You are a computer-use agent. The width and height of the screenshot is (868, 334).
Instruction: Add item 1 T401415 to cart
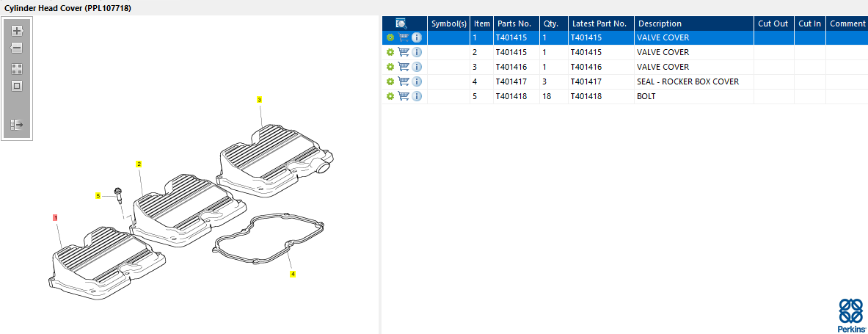pos(404,37)
